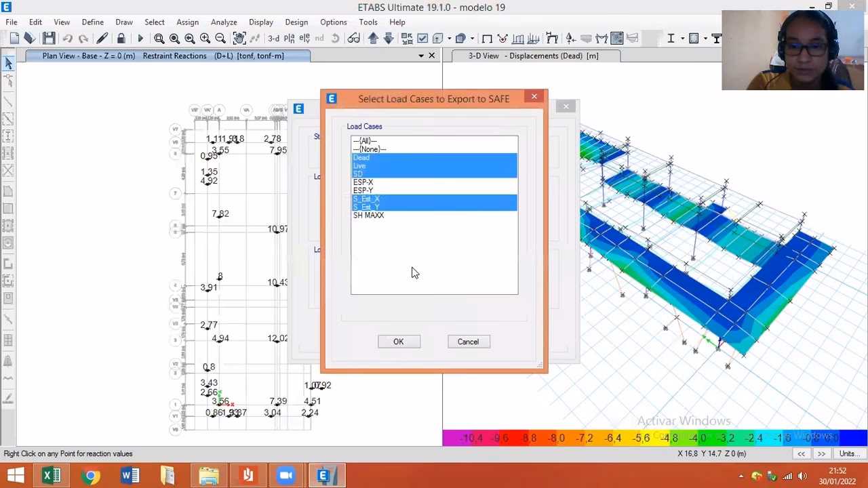Click the Set Elevation View icon

coord(304,39)
